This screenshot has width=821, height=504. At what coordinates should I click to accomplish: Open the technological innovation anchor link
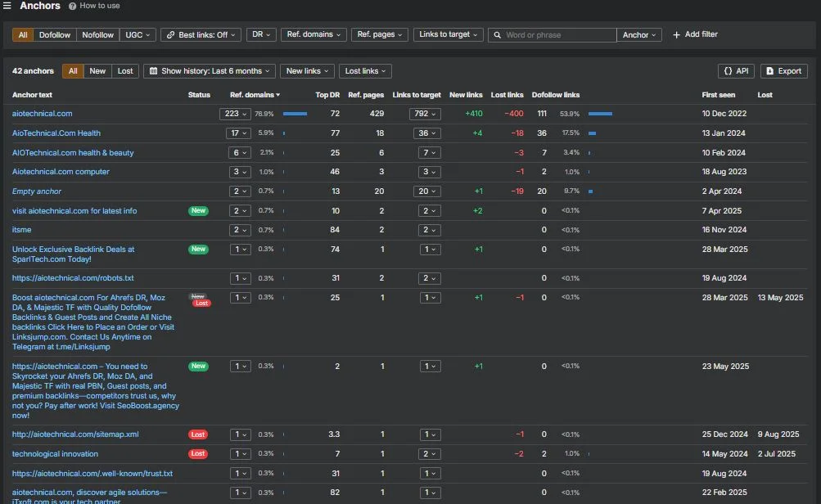point(55,454)
